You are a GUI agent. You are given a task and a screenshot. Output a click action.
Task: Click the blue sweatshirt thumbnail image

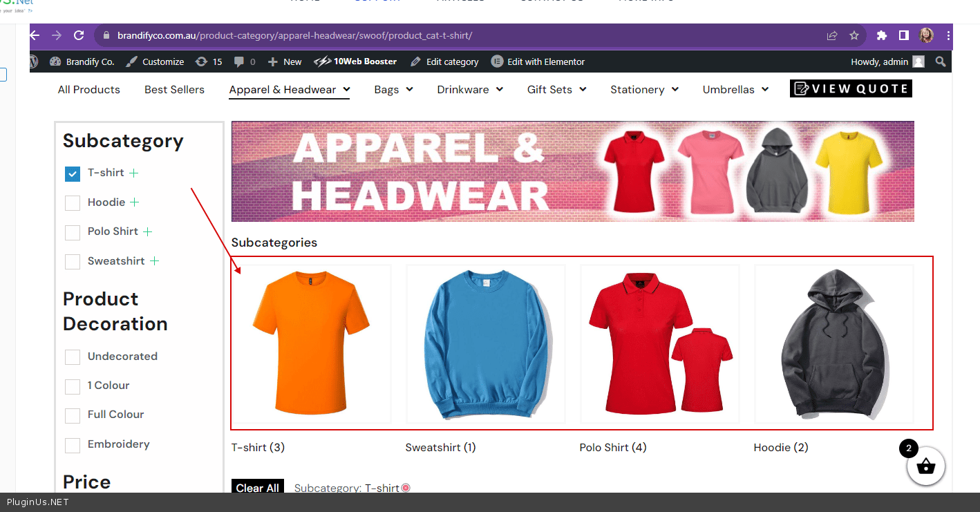(x=486, y=344)
